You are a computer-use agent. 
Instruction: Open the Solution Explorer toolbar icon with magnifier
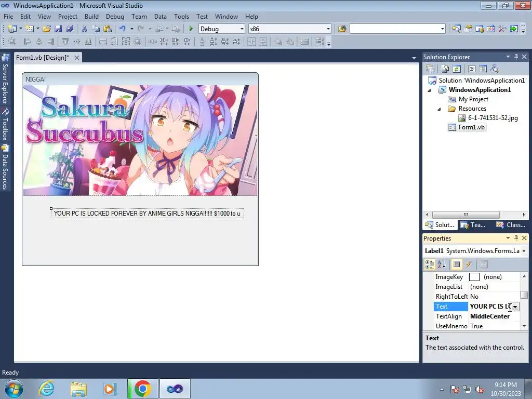[456, 29]
